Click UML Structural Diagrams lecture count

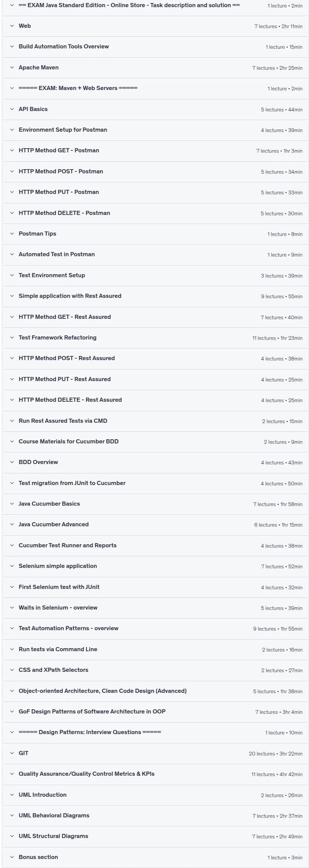coord(263,836)
